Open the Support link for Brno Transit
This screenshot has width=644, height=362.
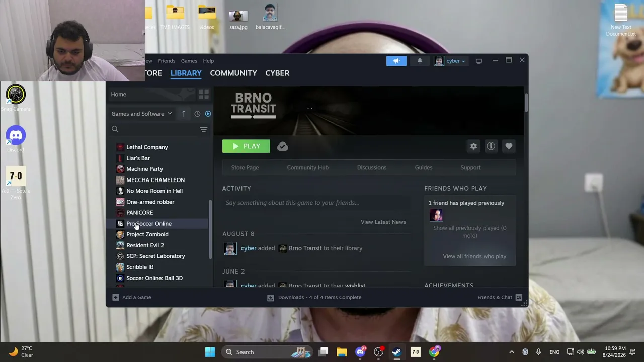point(470,167)
